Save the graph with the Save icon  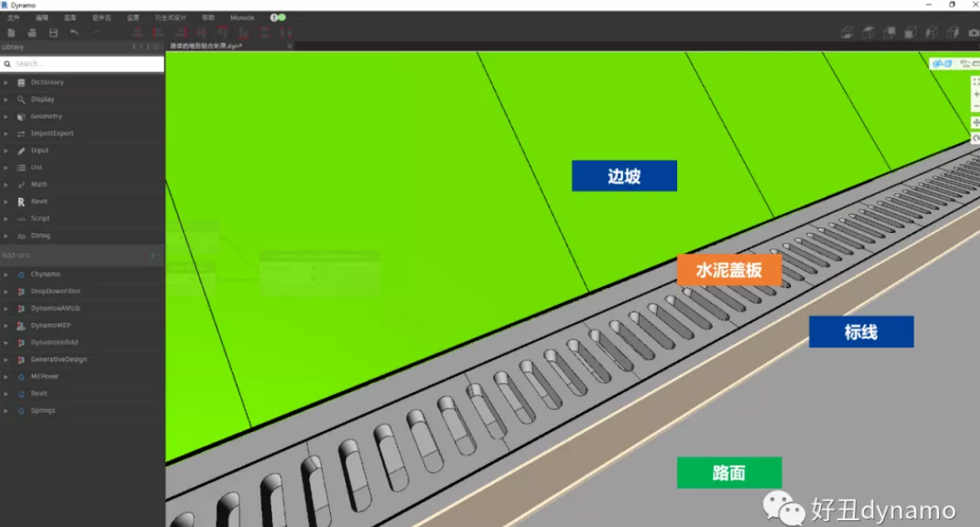pos(53,32)
